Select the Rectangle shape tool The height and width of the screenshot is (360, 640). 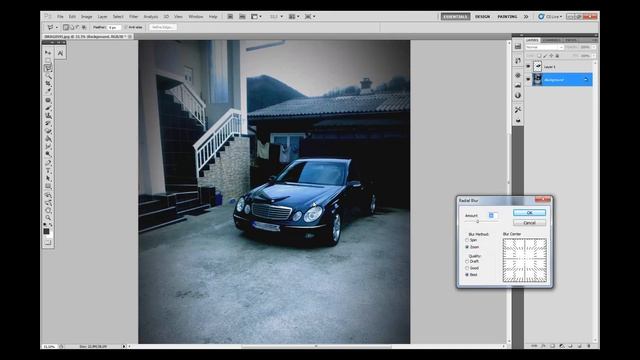[48, 187]
